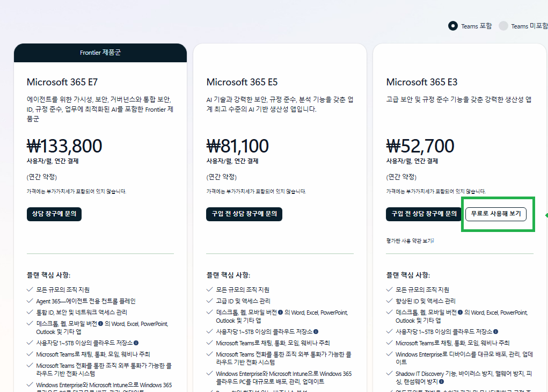The image size is (548, 392).
Task: Open info icon after E3 '랜섬웨어 방지'
Action: pos(441,381)
